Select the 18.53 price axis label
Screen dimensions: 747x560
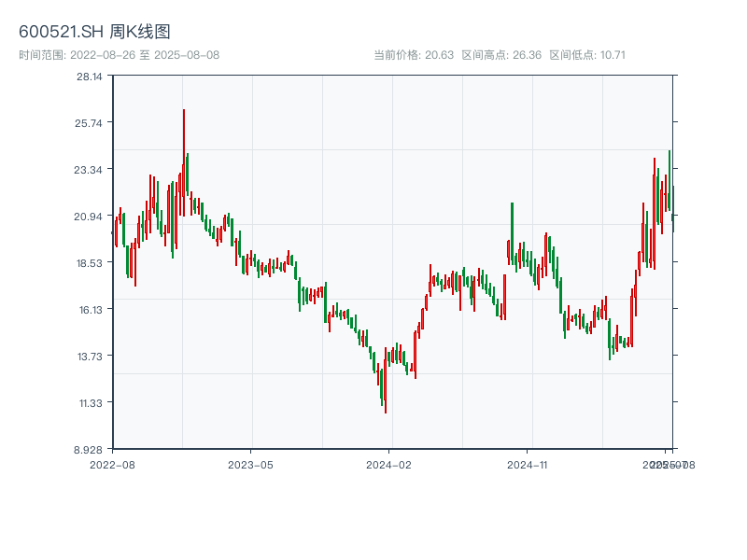[90, 263]
